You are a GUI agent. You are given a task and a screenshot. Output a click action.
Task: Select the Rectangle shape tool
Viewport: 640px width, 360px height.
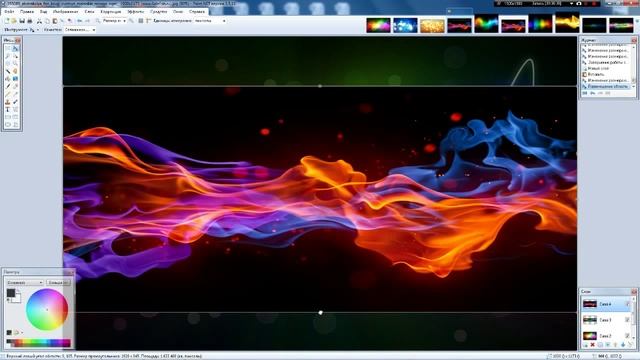(8, 117)
